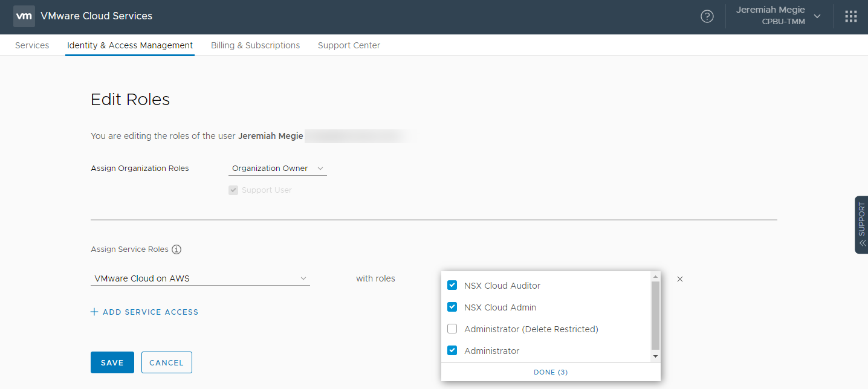Open the apps grid switcher icon
The image size is (868, 389).
[850, 16]
